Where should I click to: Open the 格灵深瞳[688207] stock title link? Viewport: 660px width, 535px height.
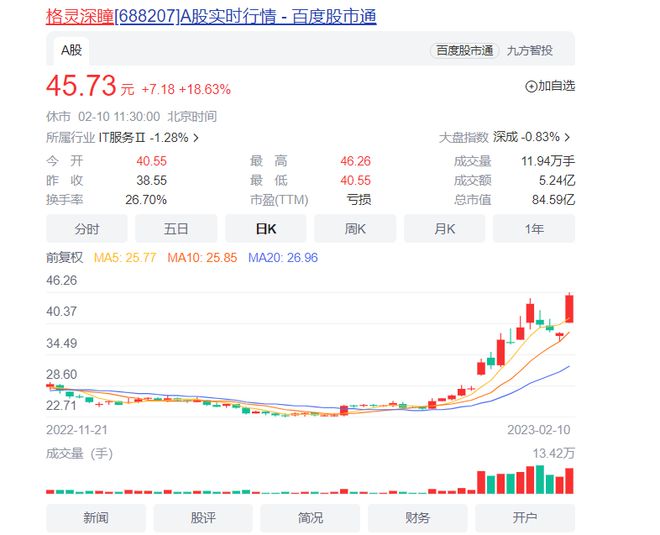211,16
